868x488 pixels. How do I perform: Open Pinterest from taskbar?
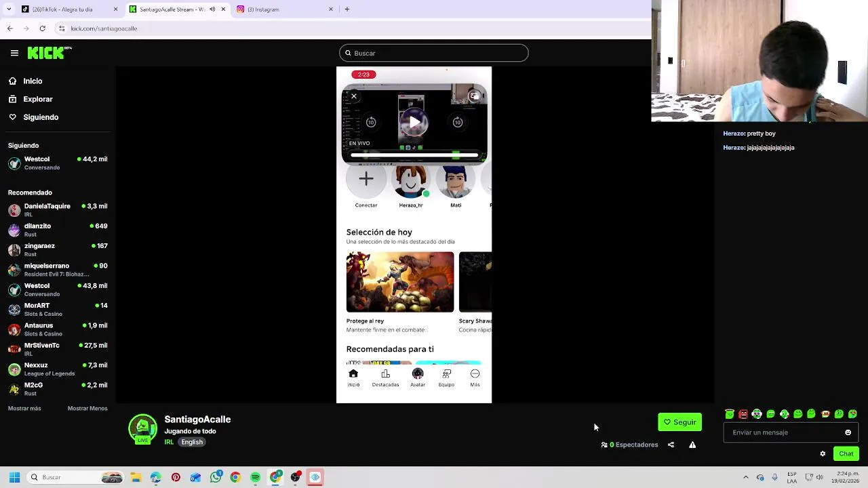pos(176,477)
